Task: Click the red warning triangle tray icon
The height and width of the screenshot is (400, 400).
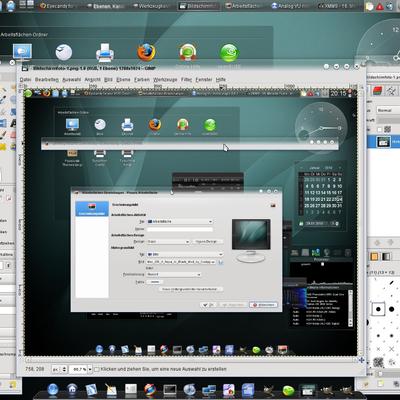Action: coord(380,7)
